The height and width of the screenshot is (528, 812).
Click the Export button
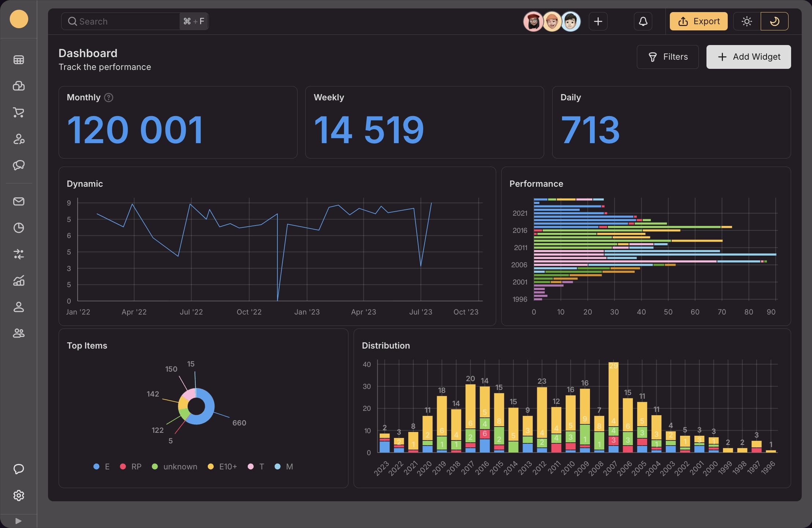tap(698, 21)
